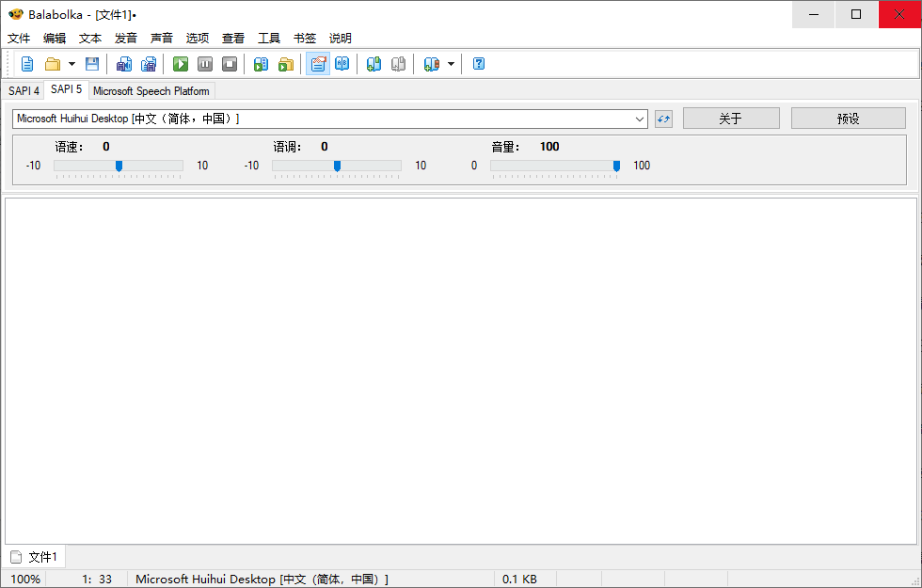The width and height of the screenshot is (922, 588).
Task: Switch to the SAPI 4 tab
Action: click(24, 90)
